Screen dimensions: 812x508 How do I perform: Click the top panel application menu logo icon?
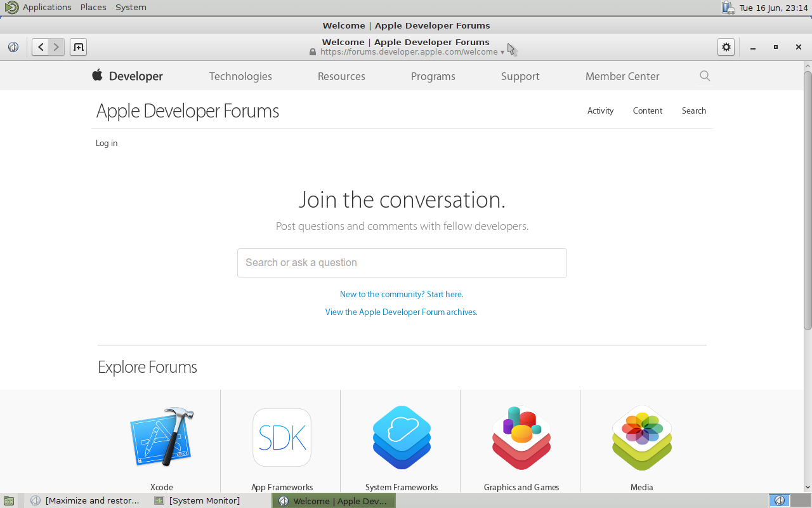tap(11, 8)
